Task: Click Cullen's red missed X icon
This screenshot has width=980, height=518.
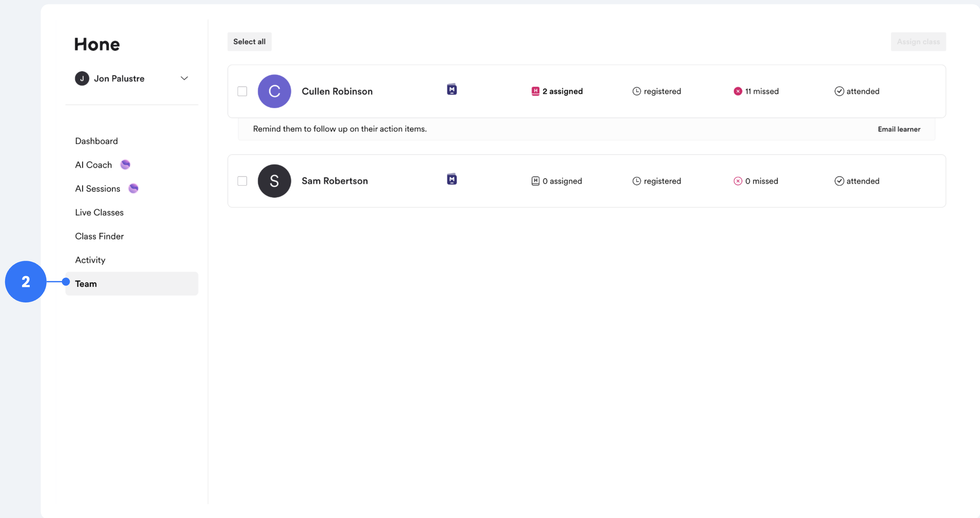Action: coord(738,91)
